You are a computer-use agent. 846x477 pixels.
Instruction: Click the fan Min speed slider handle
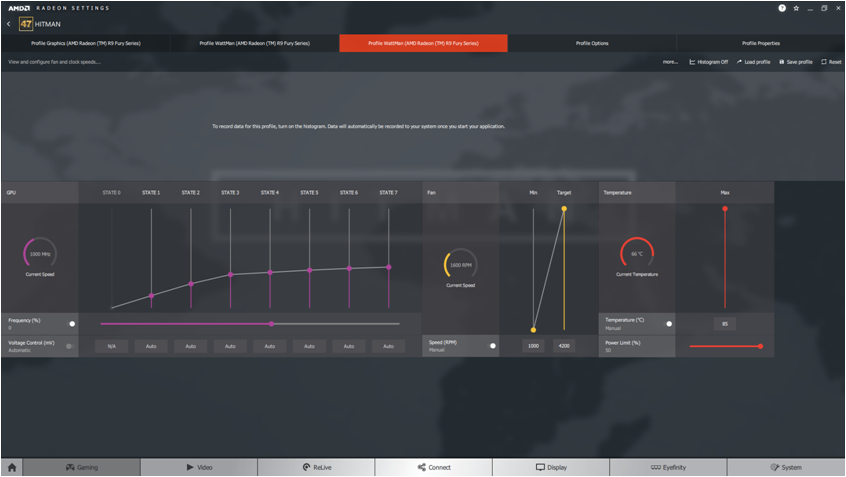[x=533, y=330]
